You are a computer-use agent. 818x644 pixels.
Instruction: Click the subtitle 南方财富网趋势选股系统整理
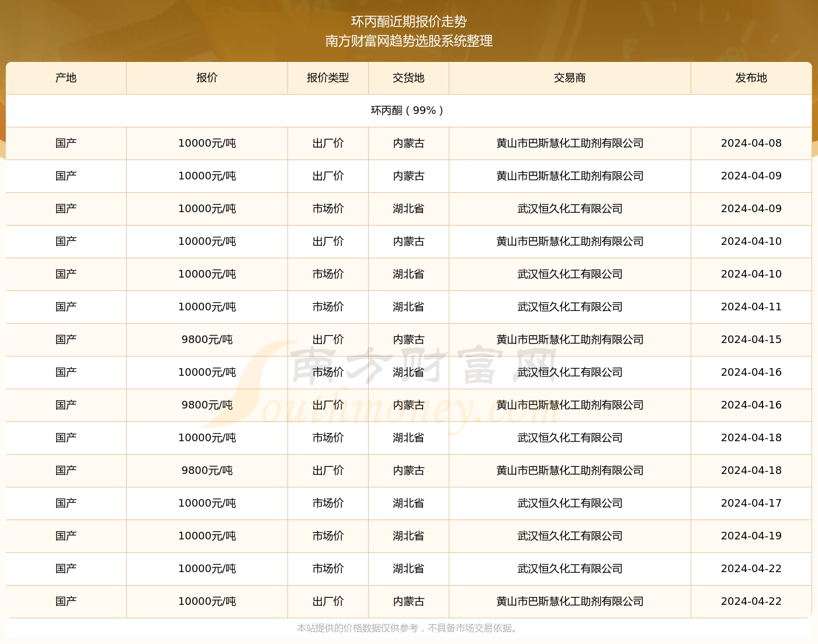pyautogui.click(x=409, y=41)
